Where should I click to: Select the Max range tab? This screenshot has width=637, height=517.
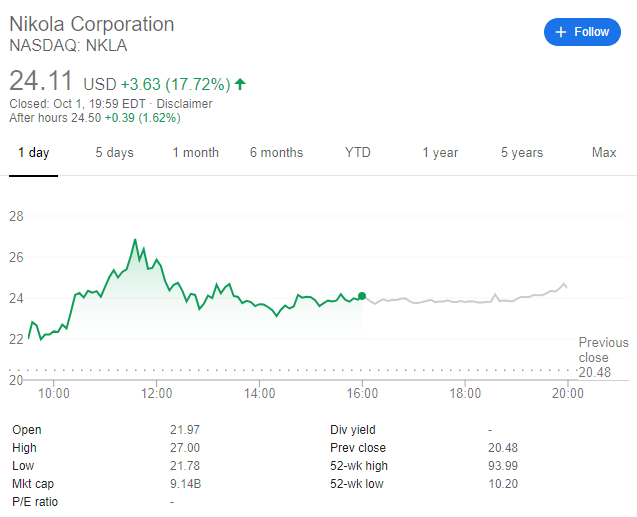tap(604, 152)
